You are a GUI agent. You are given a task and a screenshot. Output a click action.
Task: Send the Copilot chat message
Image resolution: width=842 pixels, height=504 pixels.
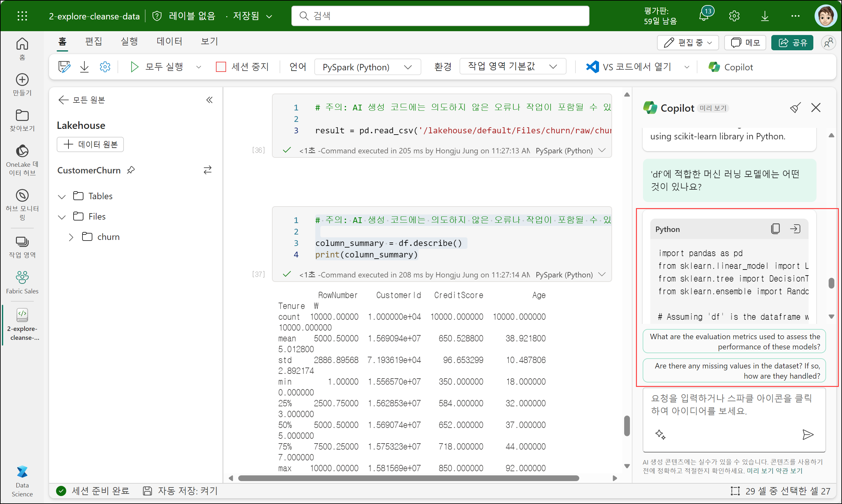(x=808, y=434)
